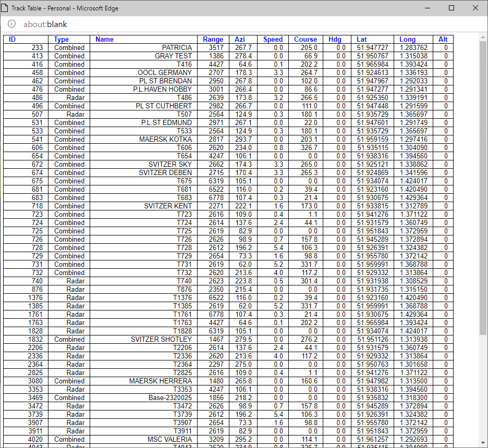Click the page document icon in title bar
This screenshot has width=488, height=448.
(x=7, y=8)
